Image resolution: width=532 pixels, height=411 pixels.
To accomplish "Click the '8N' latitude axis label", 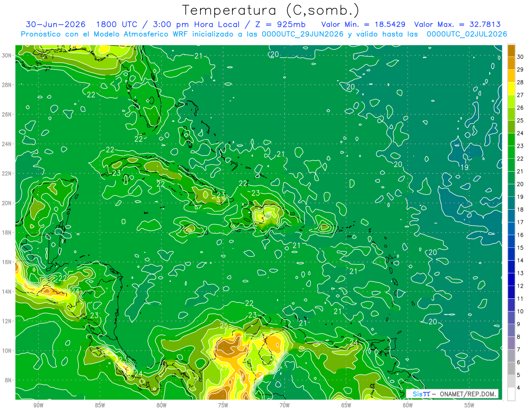I will pos(9,380).
